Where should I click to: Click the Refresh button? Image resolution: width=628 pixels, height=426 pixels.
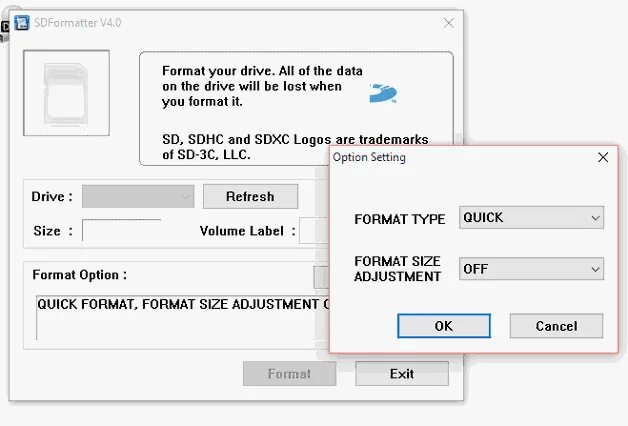pyautogui.click(x=250, y=196)
